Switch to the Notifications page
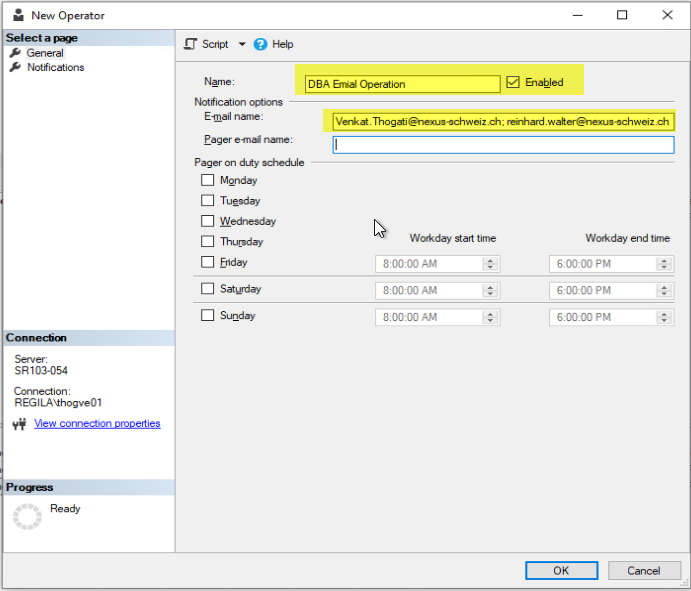The height and width of the screenshot is (591, 691). 55,67
